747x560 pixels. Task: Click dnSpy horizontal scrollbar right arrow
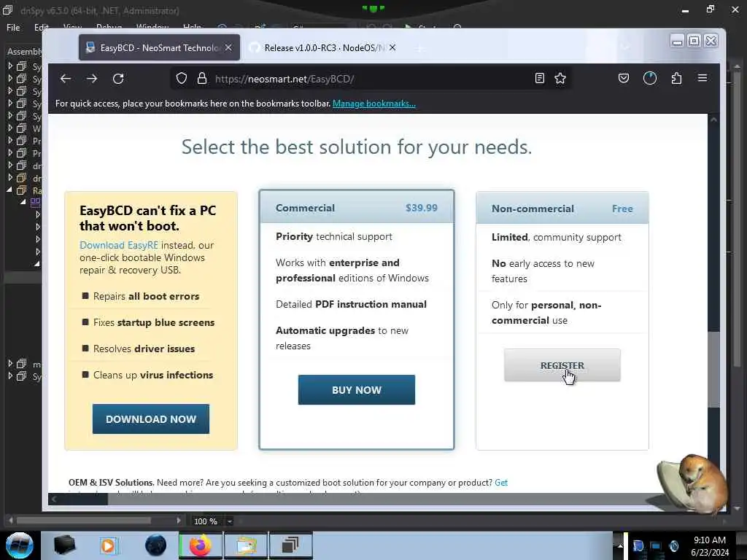[179, 521]
